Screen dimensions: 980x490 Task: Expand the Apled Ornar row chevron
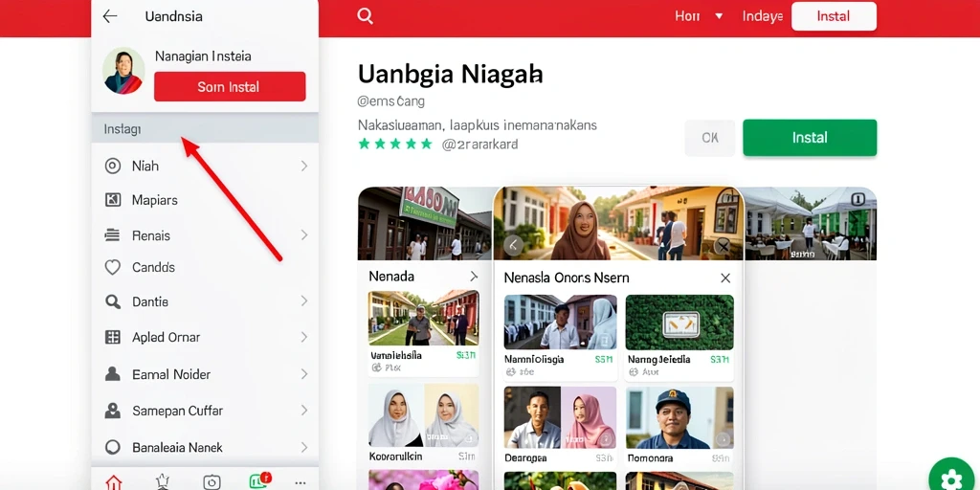point(303,338)
